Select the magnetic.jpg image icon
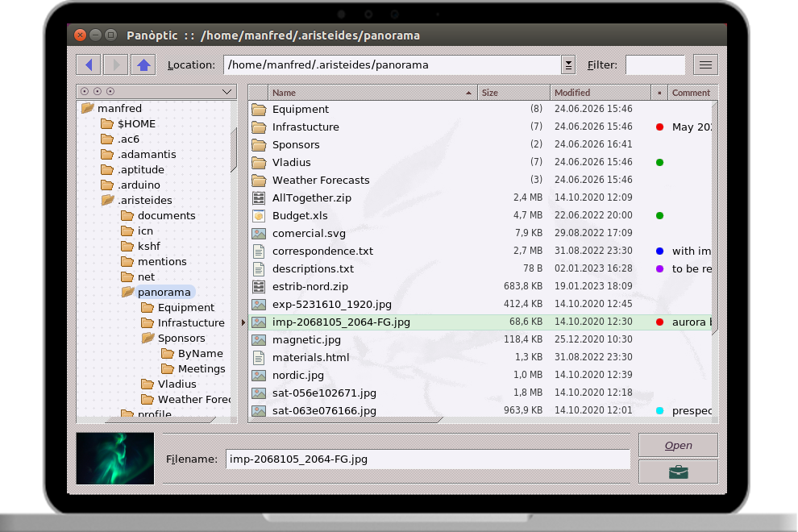The image size is (798, 532). coord(259,339)
